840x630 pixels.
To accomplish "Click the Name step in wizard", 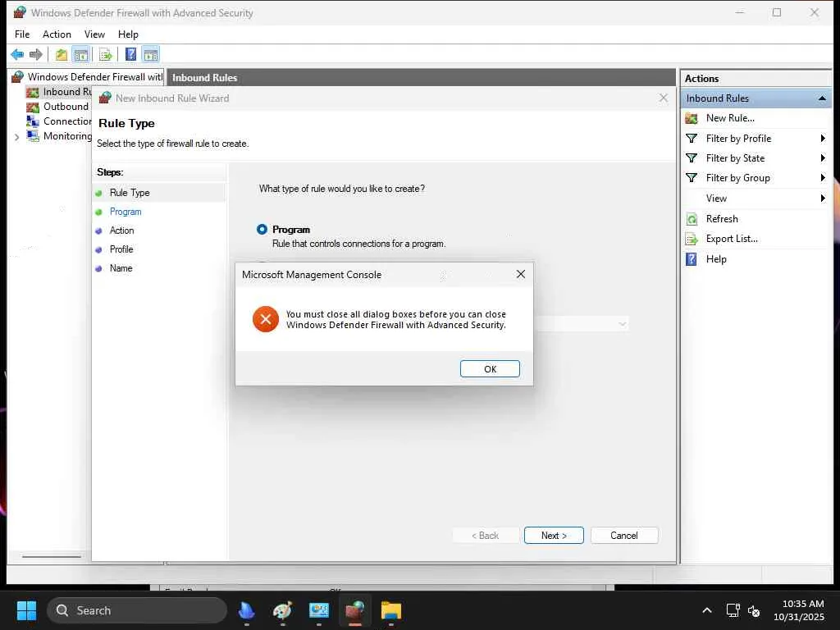I will pos(121,268).
